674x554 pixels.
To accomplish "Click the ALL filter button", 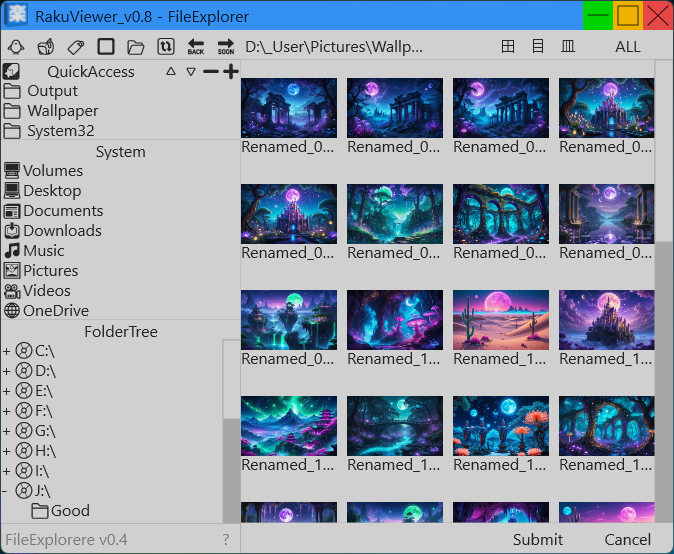I will [x=628, y=46].
